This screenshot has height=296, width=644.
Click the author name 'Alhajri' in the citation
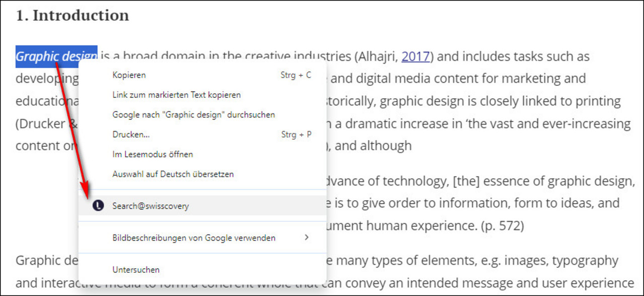377,56
